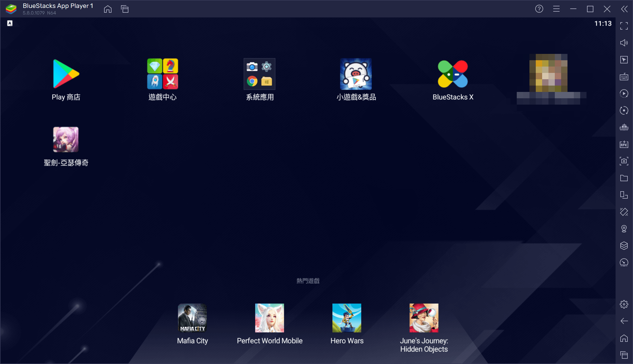Click the BlueStacks logo in title bar
The height and width of the screenshot is (364, 633).
11,9
